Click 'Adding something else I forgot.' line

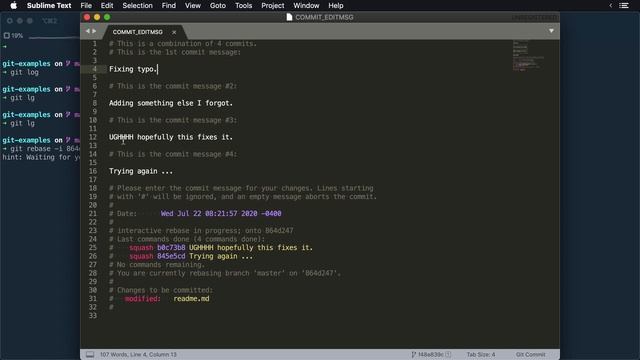[x=171, y=103]
